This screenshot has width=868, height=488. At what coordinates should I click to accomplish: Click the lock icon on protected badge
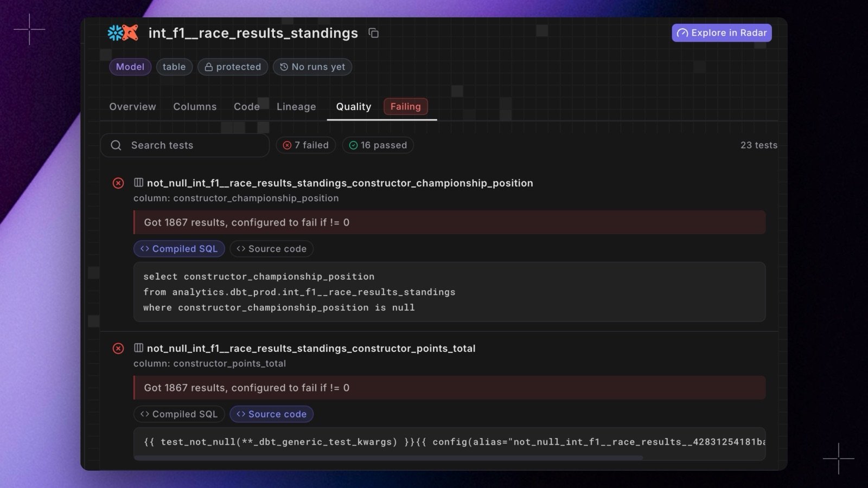point(208,67)
